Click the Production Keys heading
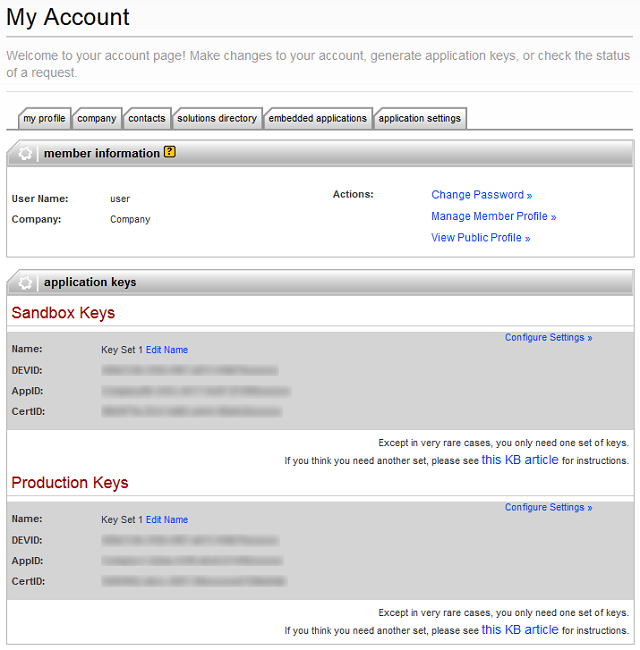The image size is (640, 650). [x=70, y=483]
